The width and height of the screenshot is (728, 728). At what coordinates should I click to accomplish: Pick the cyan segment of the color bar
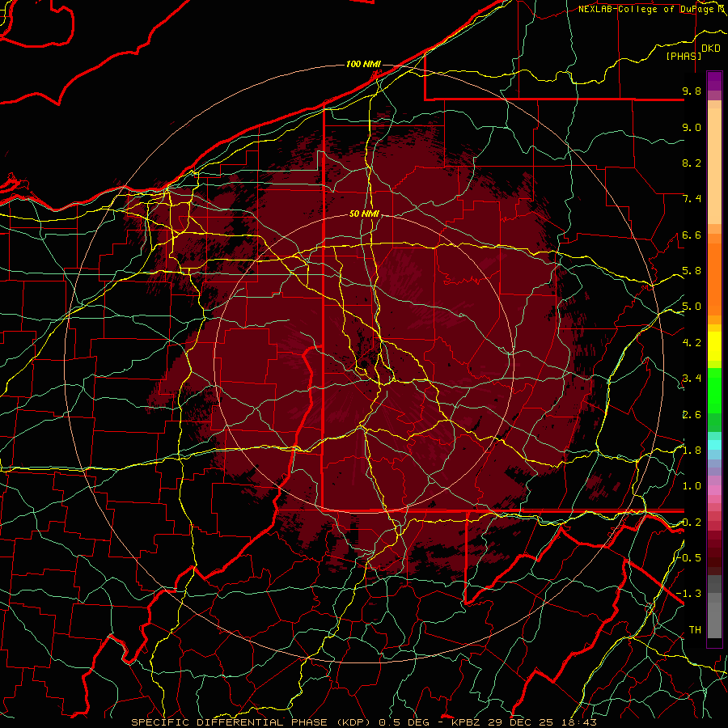click(x=714, y=445)
